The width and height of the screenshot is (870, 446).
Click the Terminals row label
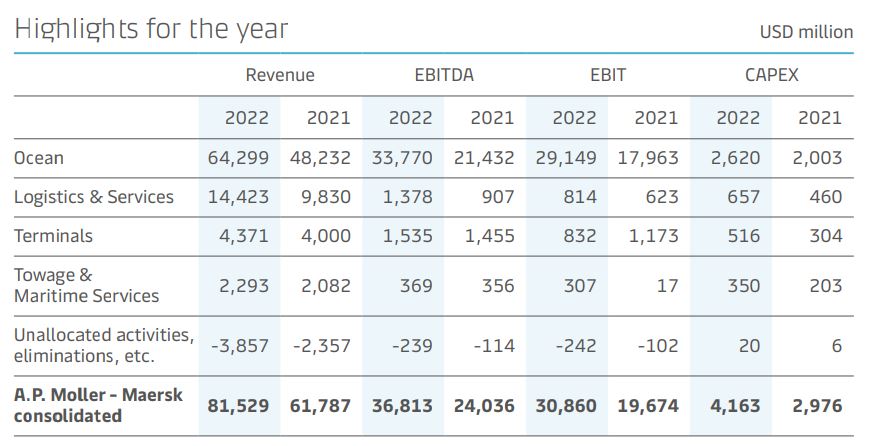(x=53, y=236)
